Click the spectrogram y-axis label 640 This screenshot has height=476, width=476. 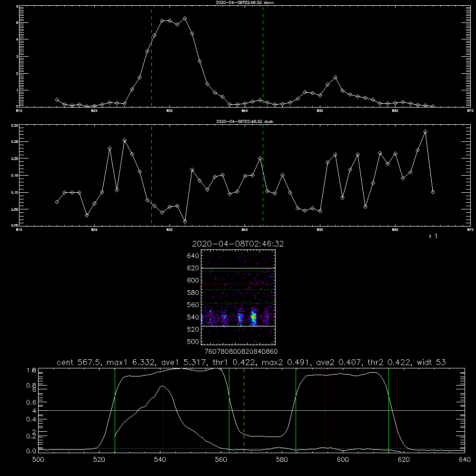(193, 256)
